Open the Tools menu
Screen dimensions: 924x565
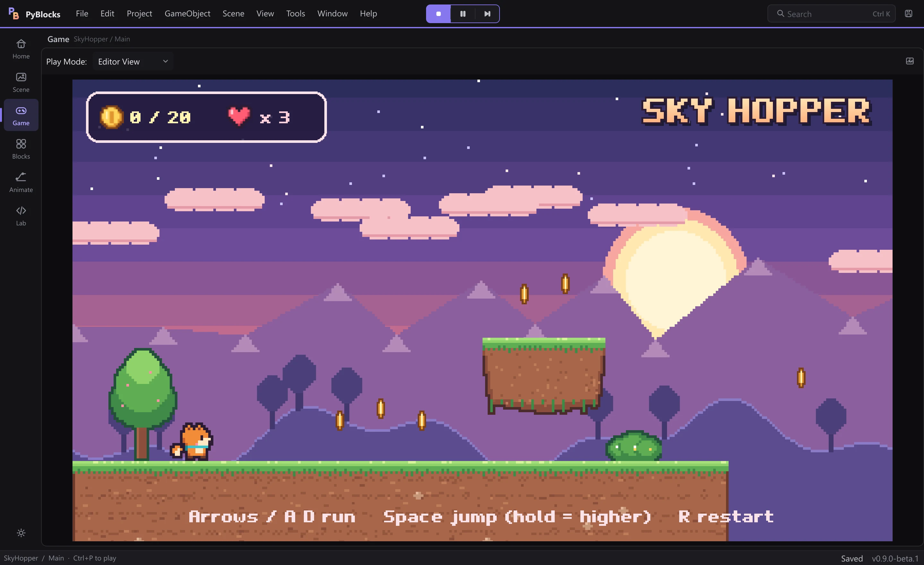(295, 13)
